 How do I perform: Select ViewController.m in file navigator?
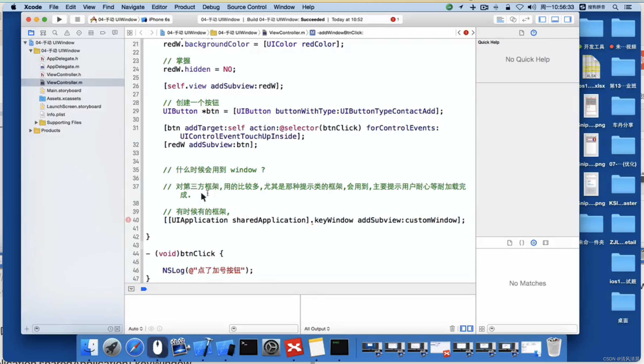(65, 82)
